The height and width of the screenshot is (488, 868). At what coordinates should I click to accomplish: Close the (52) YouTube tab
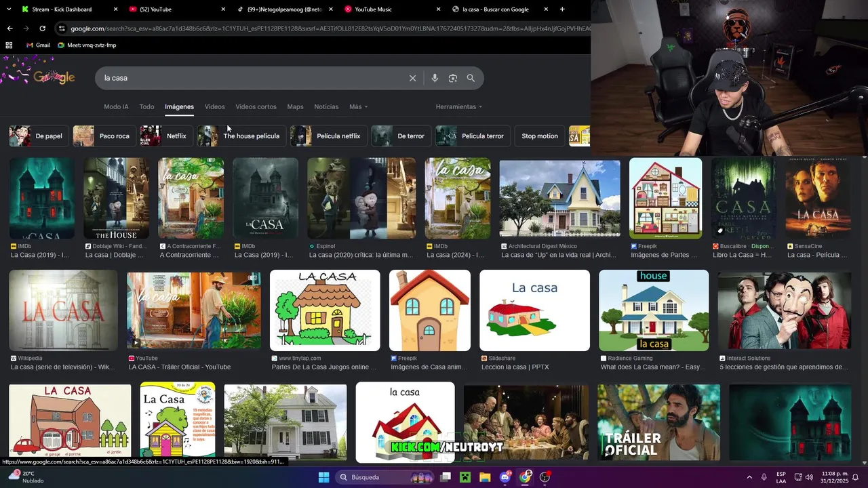click(x=223, y=9)
